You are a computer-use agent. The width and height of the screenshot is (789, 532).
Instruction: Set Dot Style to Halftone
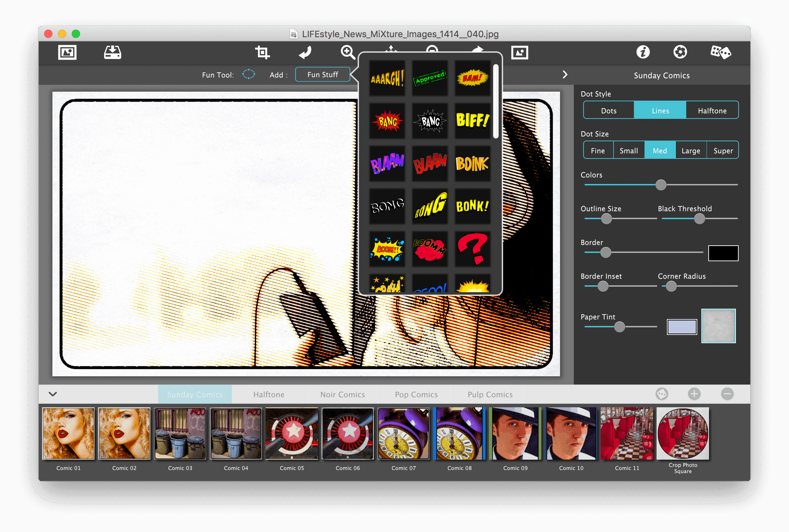pyautogui.click(x=712, y=110)
